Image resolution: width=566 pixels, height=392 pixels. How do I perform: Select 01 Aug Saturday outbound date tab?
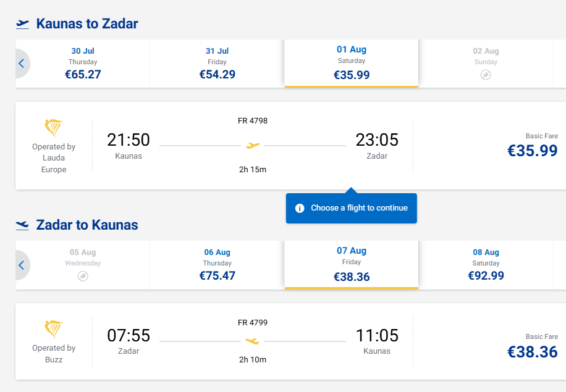coord(351,63)
